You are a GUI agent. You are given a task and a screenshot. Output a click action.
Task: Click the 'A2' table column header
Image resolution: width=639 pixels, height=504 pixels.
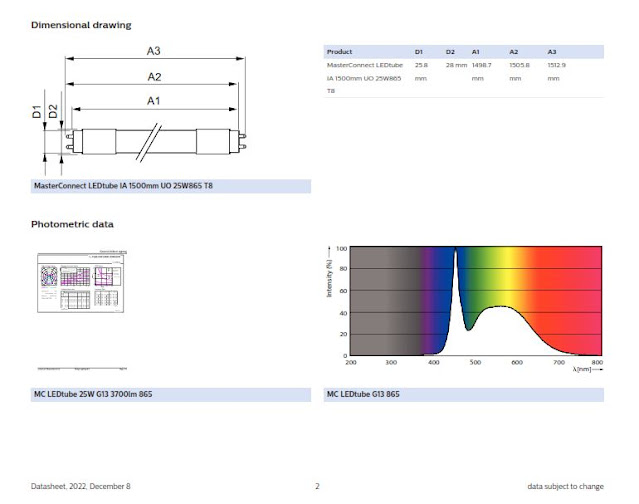point(513,52)
